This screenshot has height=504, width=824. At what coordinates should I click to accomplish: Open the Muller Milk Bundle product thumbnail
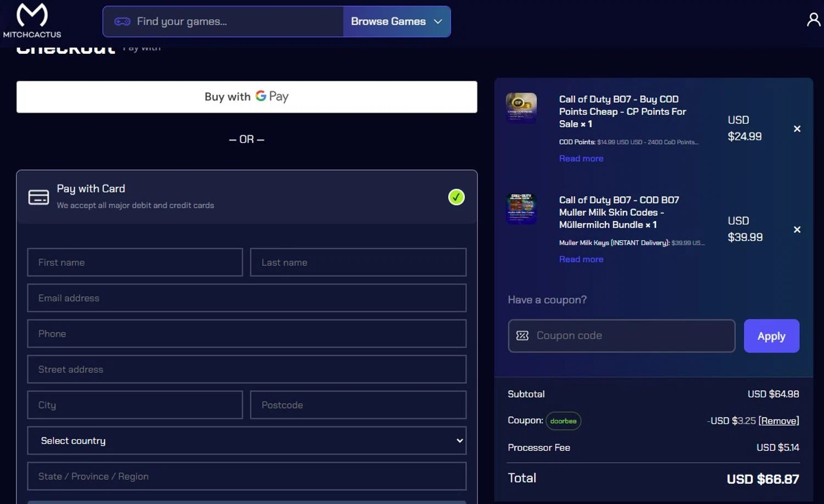[521, 209]
